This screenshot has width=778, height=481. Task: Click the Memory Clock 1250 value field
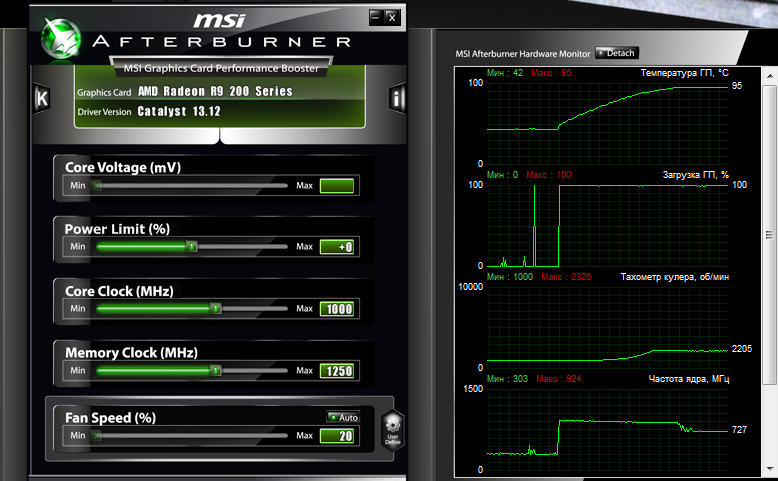(x=337, y=371)
